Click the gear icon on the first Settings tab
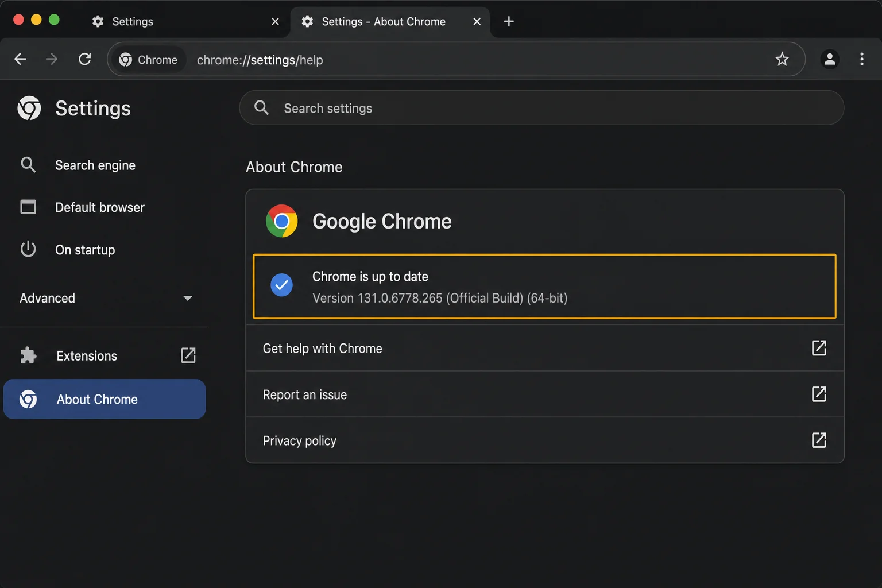 (98, 21)
